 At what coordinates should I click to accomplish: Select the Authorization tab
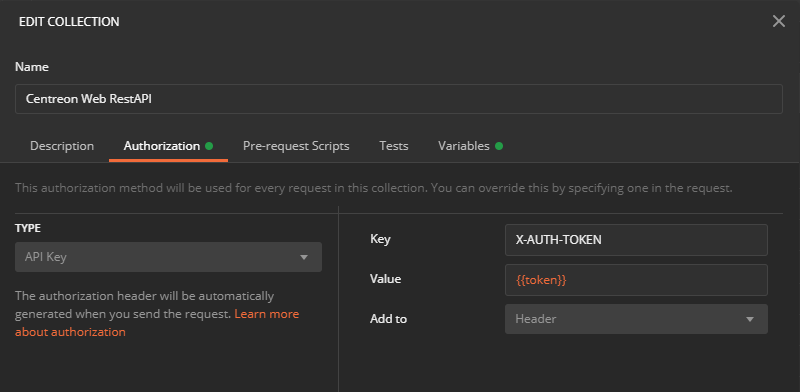162,146
